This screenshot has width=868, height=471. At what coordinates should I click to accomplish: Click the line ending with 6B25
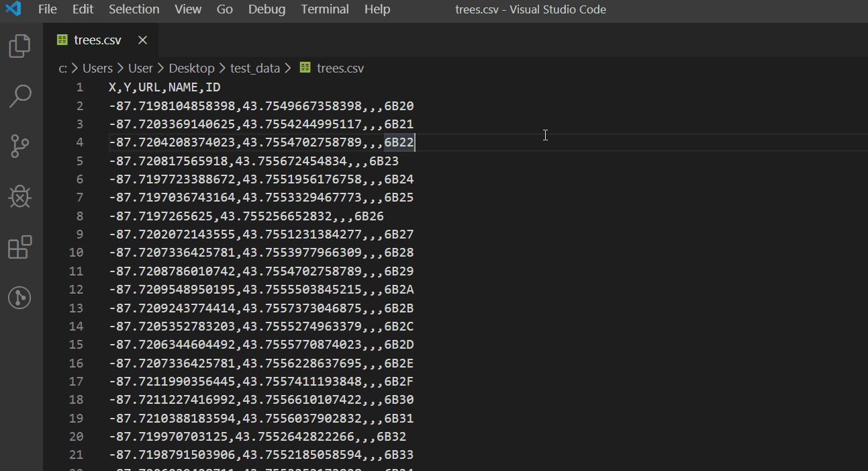point(261,198)
